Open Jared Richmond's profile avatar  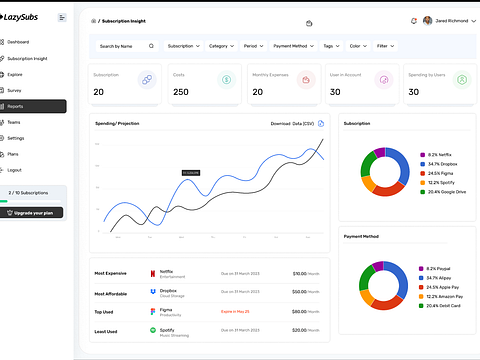coord(427,21)
